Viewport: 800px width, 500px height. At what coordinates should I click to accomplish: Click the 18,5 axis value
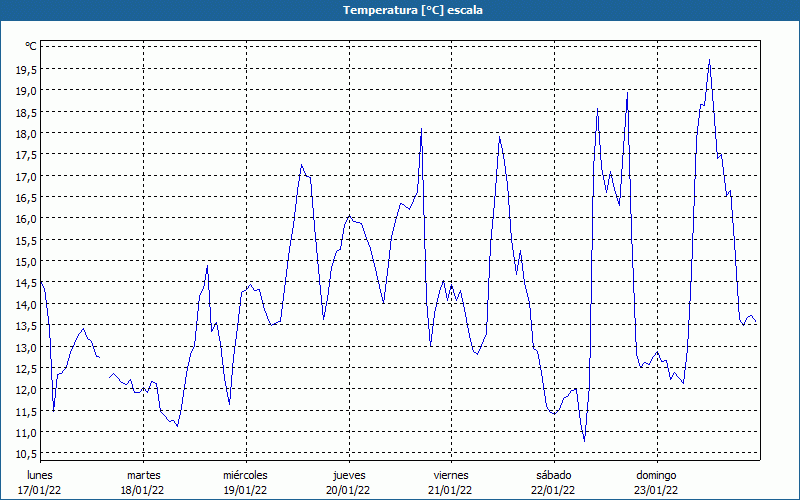26,113
